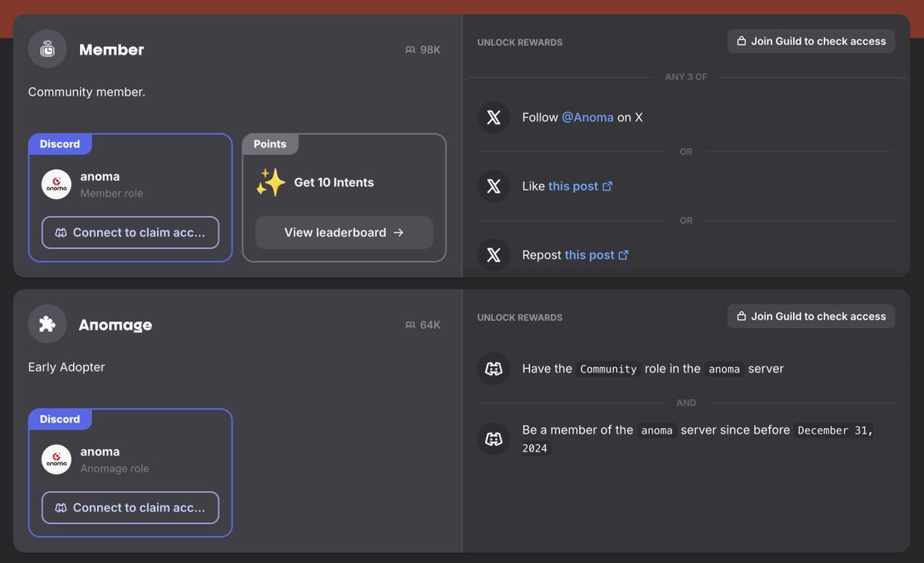Click the member count icon beside 64K

410,325
